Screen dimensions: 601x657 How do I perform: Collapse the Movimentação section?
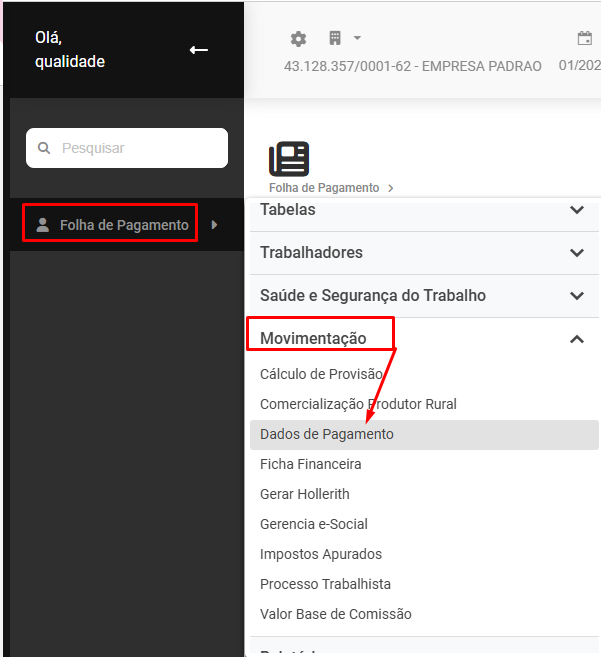576,339
